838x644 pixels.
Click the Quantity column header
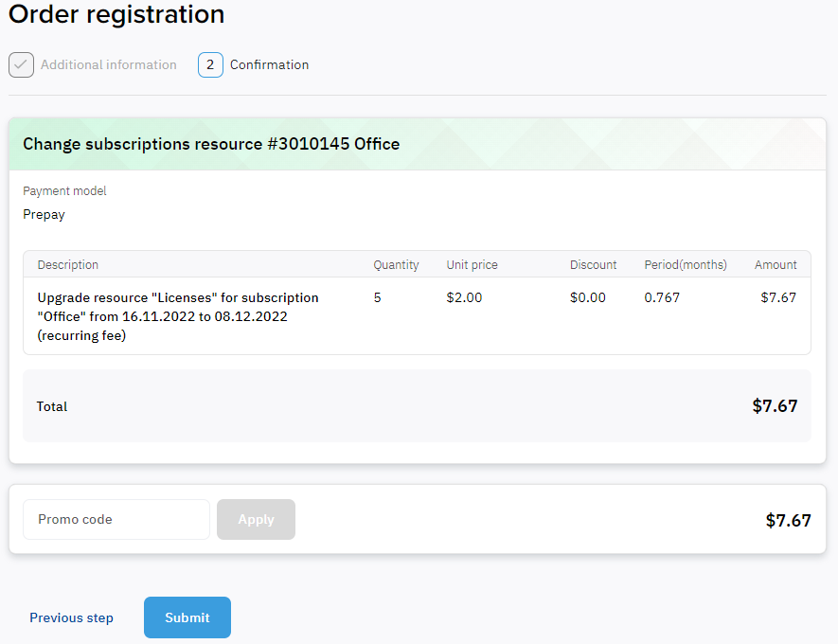coord(396,264)
